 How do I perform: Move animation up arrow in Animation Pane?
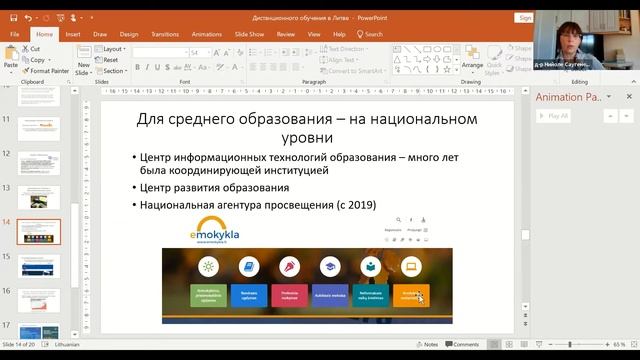click(610, 116)
